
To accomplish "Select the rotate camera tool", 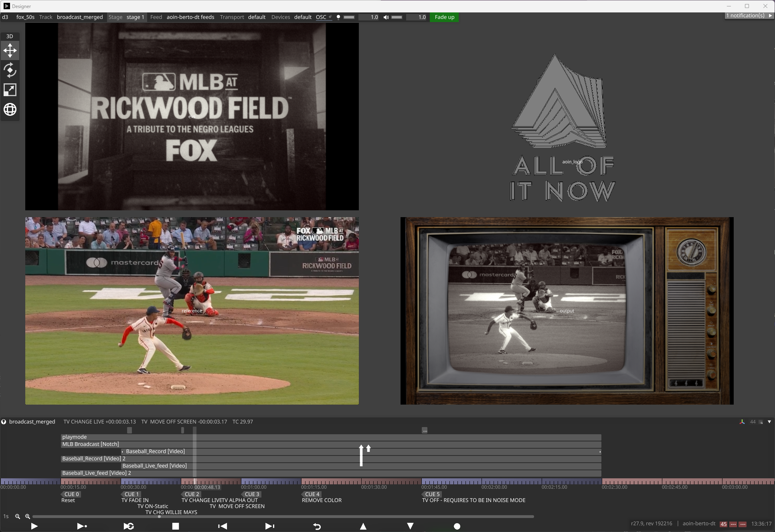I will click(x=10, y=70).
